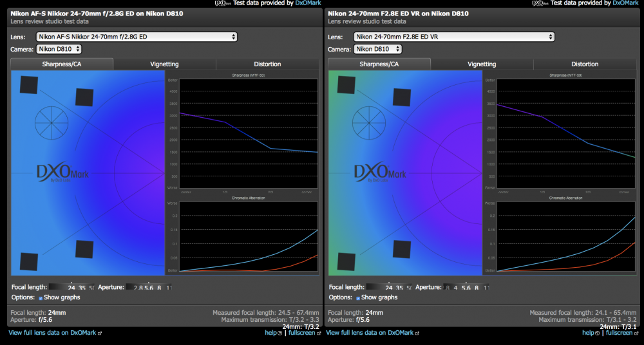Screen dimensions: 644x345
Task: Open the Lens dropdown in the 24-70mm f/2.8G panel
Action: (x=137, y=37)
